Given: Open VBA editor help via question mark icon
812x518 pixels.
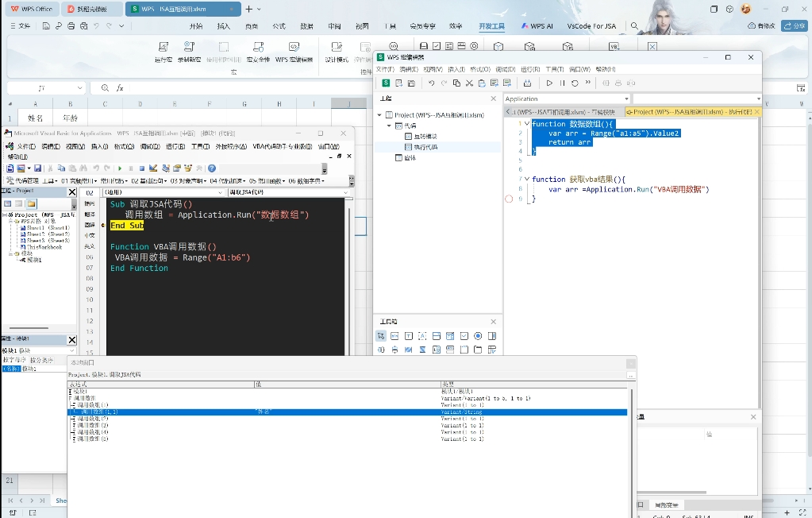Looking at the screenshot, I should pos(213,168).
